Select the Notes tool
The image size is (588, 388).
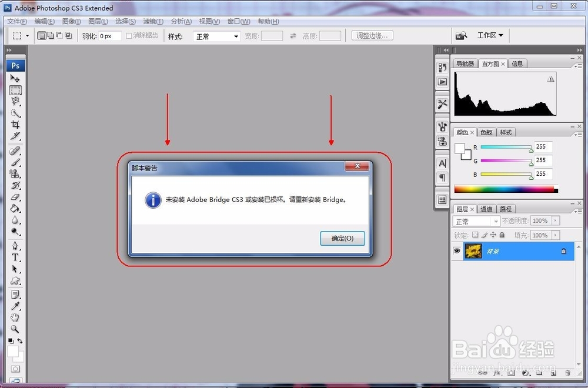pos(15,295)
